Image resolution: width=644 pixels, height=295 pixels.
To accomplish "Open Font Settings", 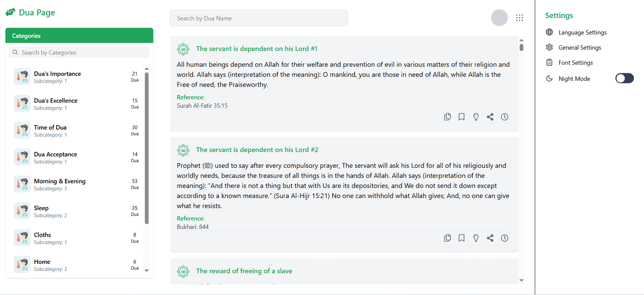I will coord(576,63).
